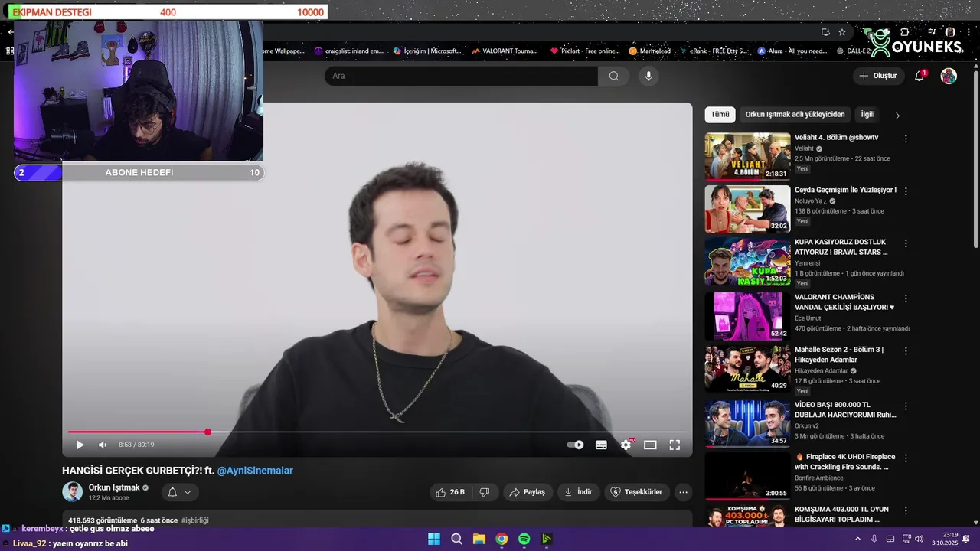Screen dimensions: 980x551
Task: Click the Teşekkürler thanks button
Action: click(x=636, y=492)
